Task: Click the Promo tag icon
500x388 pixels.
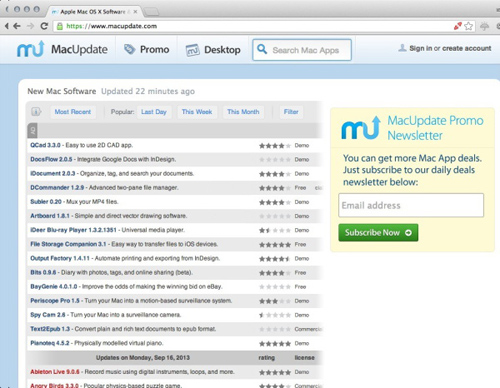Action: [129, 49]
